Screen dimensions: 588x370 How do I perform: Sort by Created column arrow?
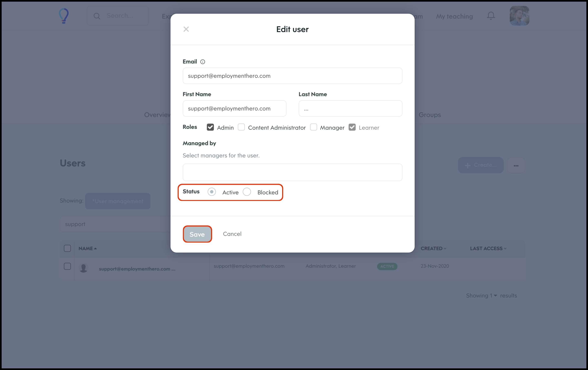[x=445, y=249]
